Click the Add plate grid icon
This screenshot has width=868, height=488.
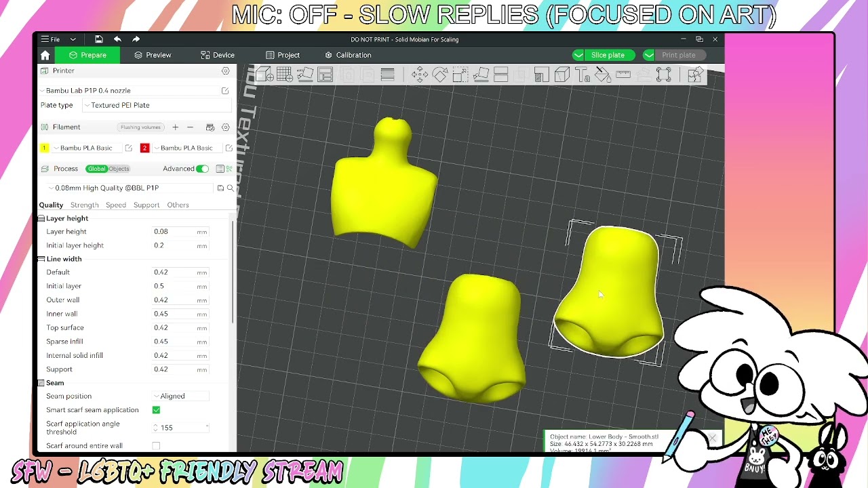click(x=285, y=75)
